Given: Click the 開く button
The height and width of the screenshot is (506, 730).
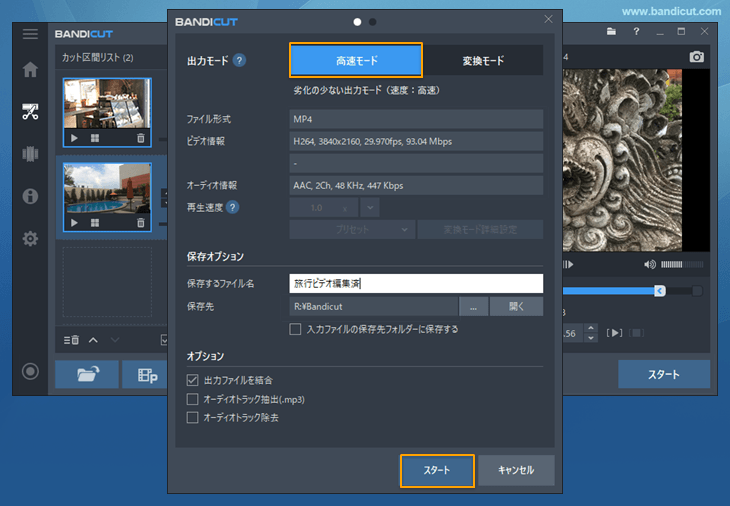Looking at the screenshot, I should [x=516, y=306].
